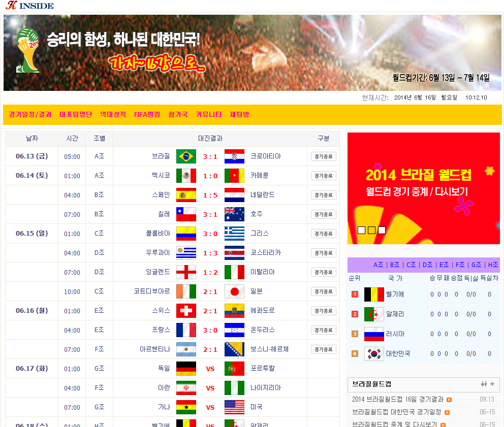Expand 브라질월드컵 section with plus icon
The width and height of the screenshot is (504, 427).
tap(492, 384)
